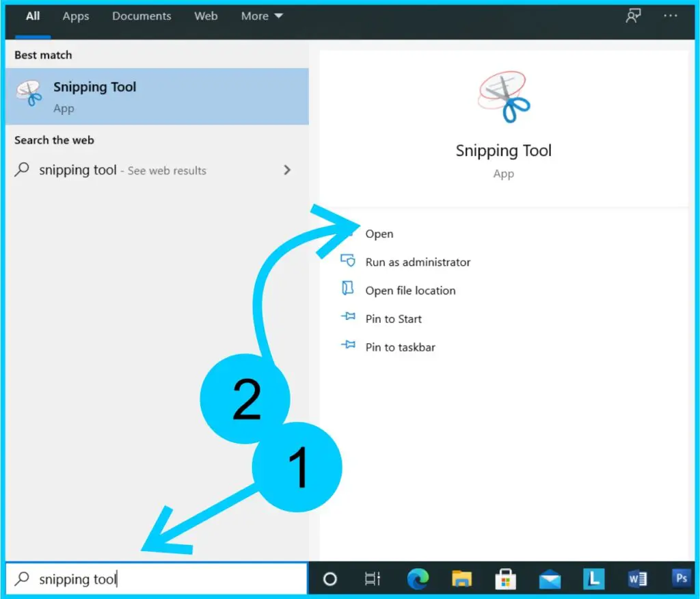Click the Pin to Start pin icon
700x599 pixels.
pyautogui.click(x=348, y=317)
